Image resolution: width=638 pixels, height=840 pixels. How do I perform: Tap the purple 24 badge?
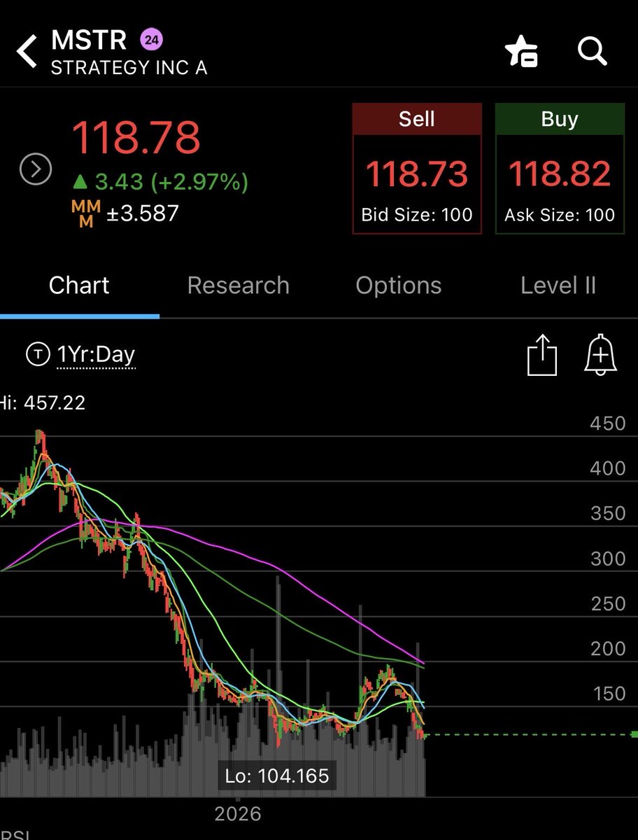(x=152, y=40)
